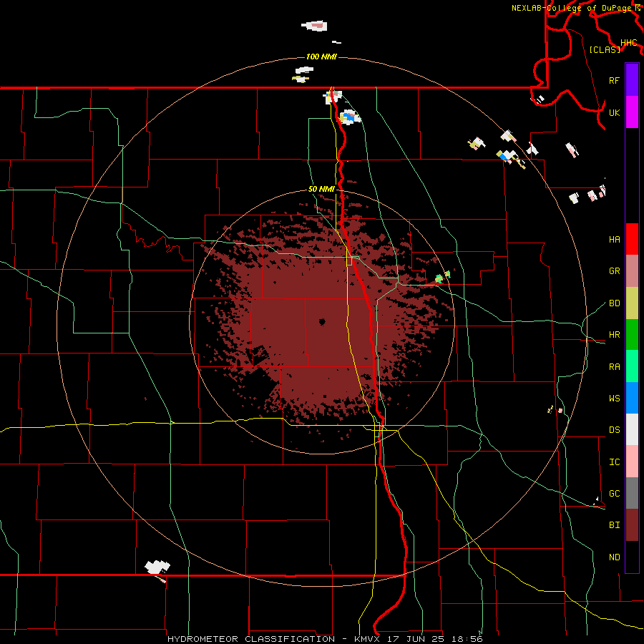Click the black ND legend swatch
This screenshot has width=644, height=644.
coord(632,557)
